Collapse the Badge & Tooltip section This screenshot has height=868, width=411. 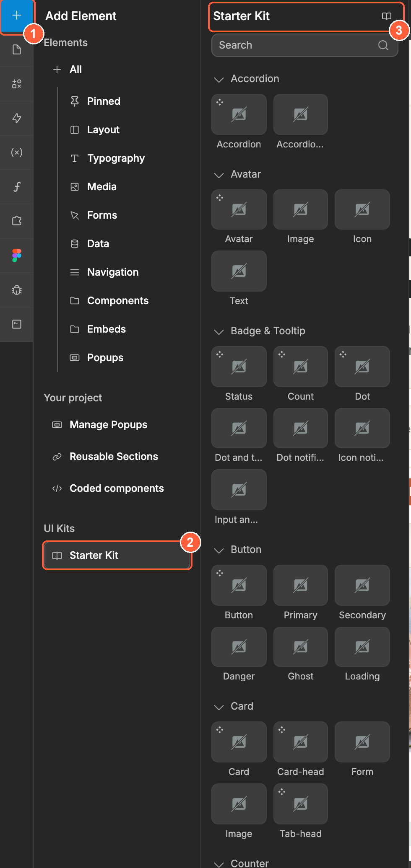219,331
